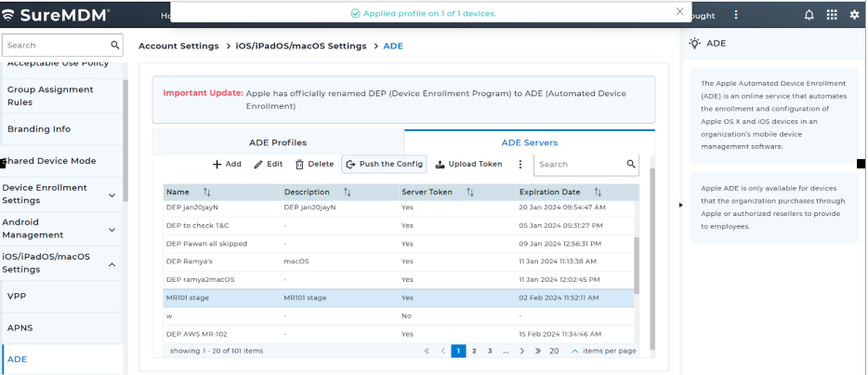Go to next page arrow
This screenshot has height=375, width=868.
[x=521, y=351]
